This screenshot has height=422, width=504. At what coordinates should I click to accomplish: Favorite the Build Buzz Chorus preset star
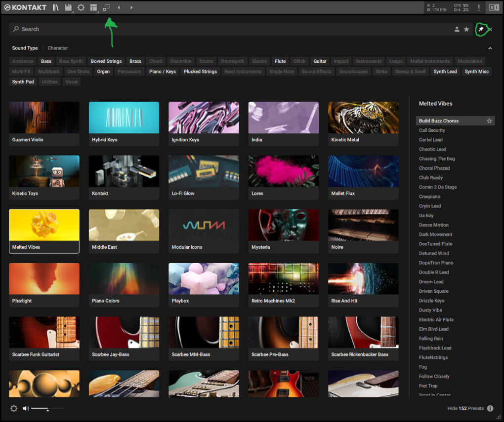pyautogui.click(x=489, y=121)
